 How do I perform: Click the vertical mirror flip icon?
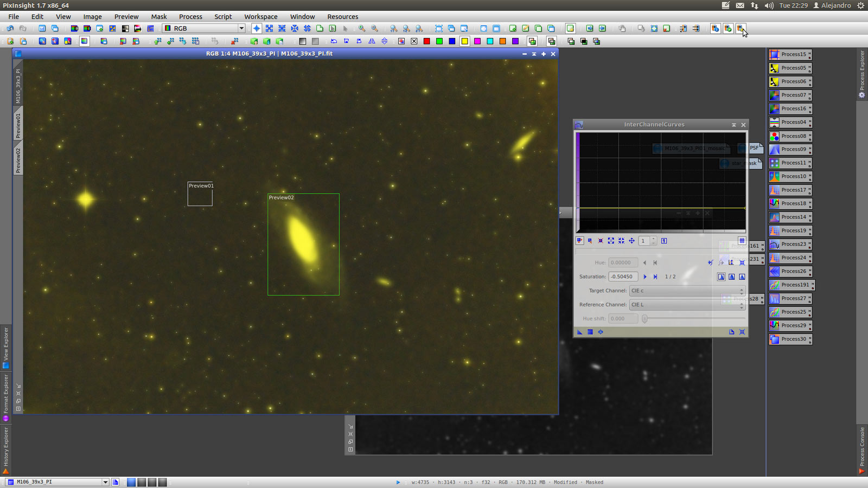tap(385, 41)
